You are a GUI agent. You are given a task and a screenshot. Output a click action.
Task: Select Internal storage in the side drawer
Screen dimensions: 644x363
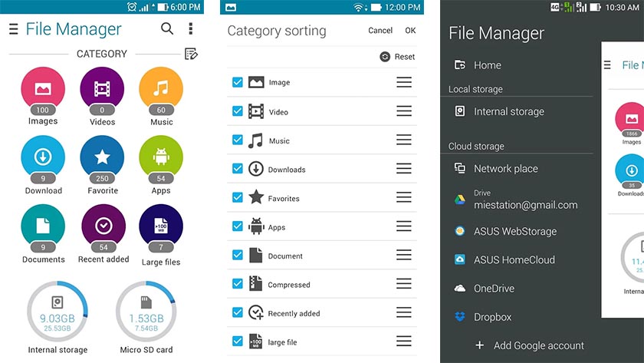click(508, 111)
